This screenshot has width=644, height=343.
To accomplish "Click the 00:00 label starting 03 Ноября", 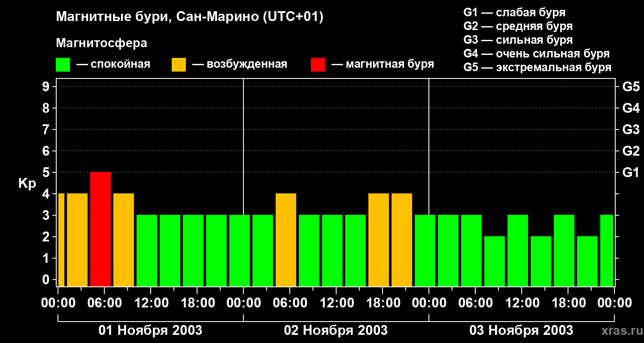I will [429, 303].
